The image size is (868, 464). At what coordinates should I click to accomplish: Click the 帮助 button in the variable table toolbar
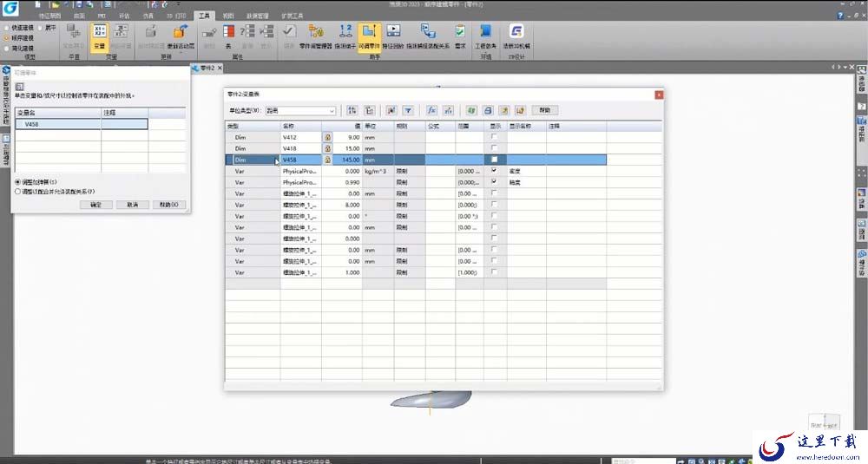[x=545, y=111]
